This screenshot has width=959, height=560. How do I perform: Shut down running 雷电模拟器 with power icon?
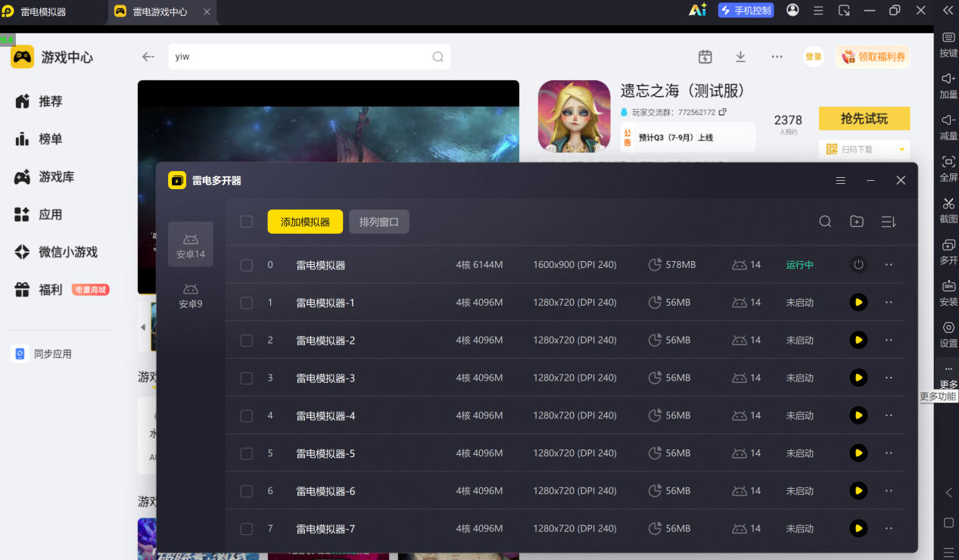click(858, 265)
